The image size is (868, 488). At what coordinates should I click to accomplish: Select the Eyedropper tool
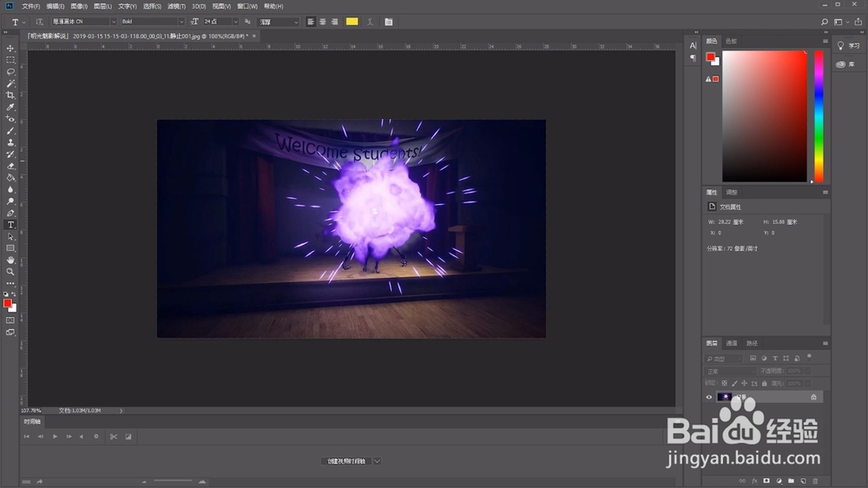tap(10, 107)
